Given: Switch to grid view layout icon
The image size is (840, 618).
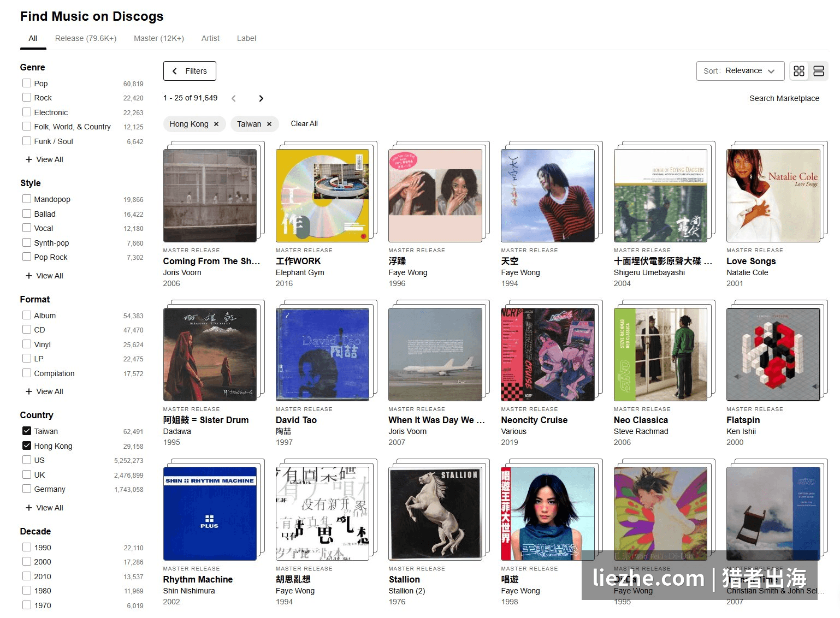Looking at the screenshot, I should pos(799,71).
